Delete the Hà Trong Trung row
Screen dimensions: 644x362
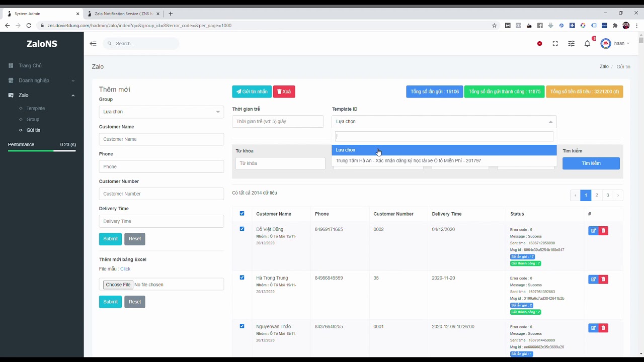point(603,279)
